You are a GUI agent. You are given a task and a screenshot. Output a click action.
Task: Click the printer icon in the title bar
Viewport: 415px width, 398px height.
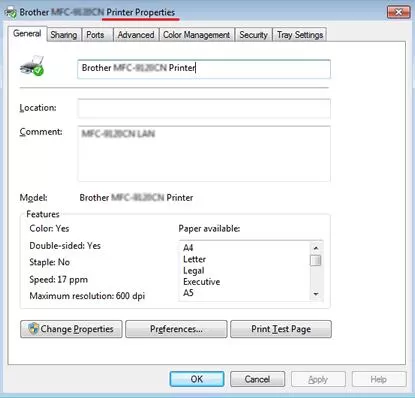pos(11,12)
